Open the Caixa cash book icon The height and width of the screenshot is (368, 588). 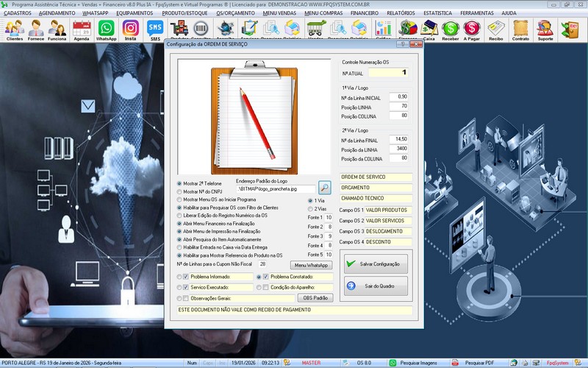click(x=429, y=29)
